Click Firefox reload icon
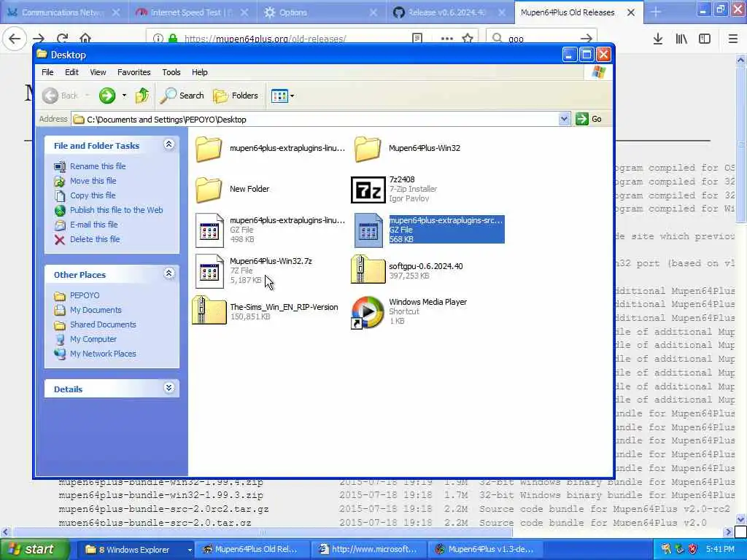 pyautogui.click(x=63, y=39)
